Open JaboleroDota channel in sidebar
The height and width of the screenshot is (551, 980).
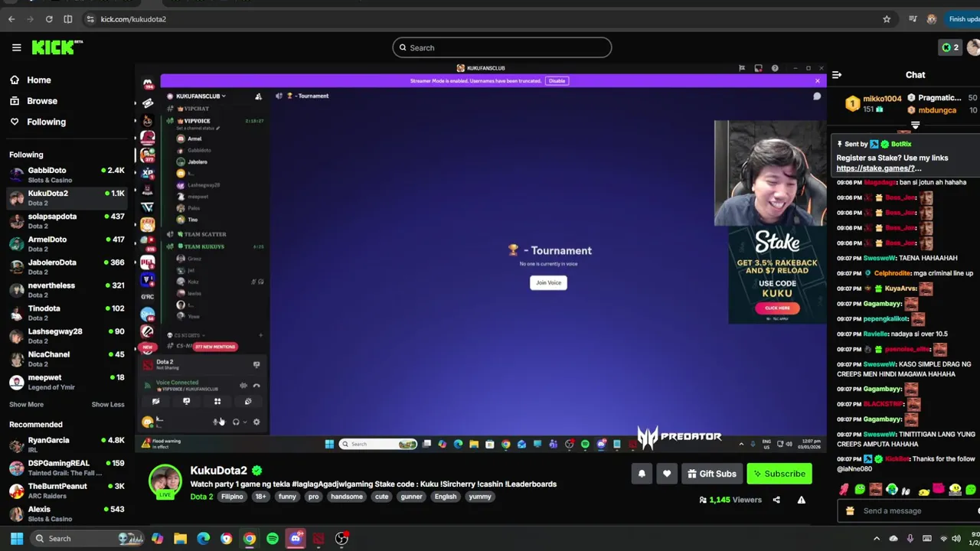pos(67,266)
